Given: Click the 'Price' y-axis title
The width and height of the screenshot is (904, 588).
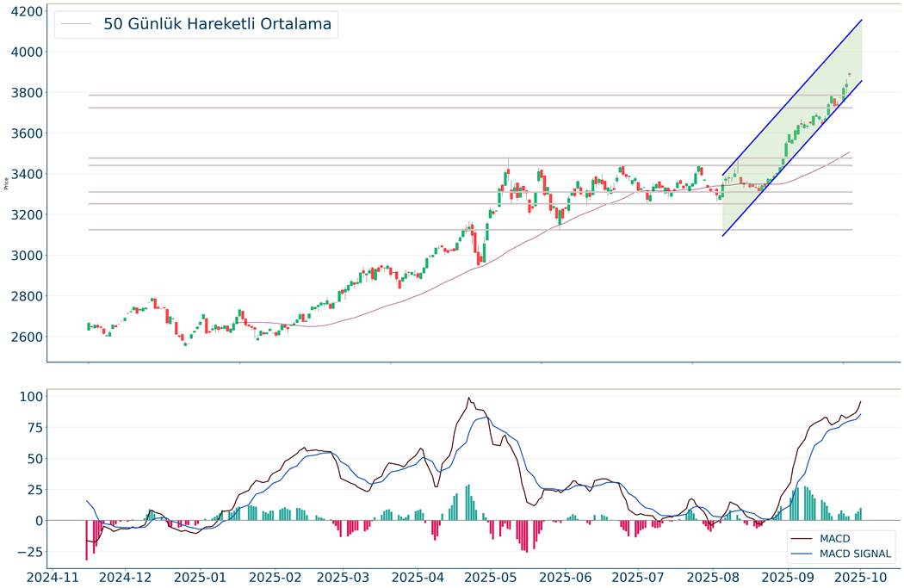Looking at the screenshot, I should [7, 183].
